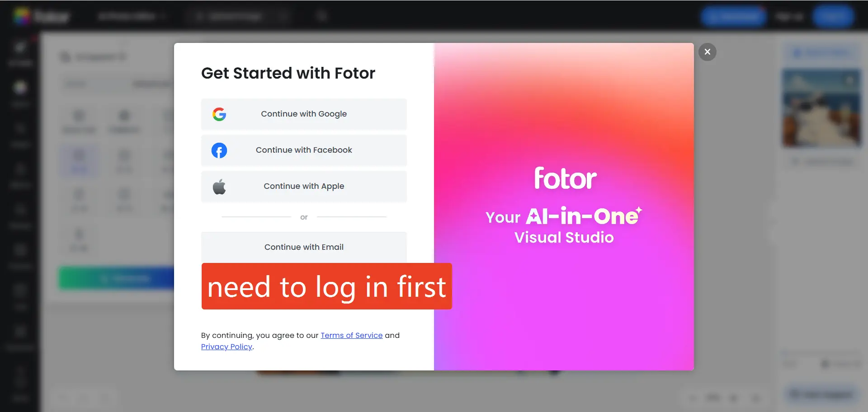Click the blurred white text between blue header buttons
The width and height of the screenshot is (868, 412).
tap(789, 17)
